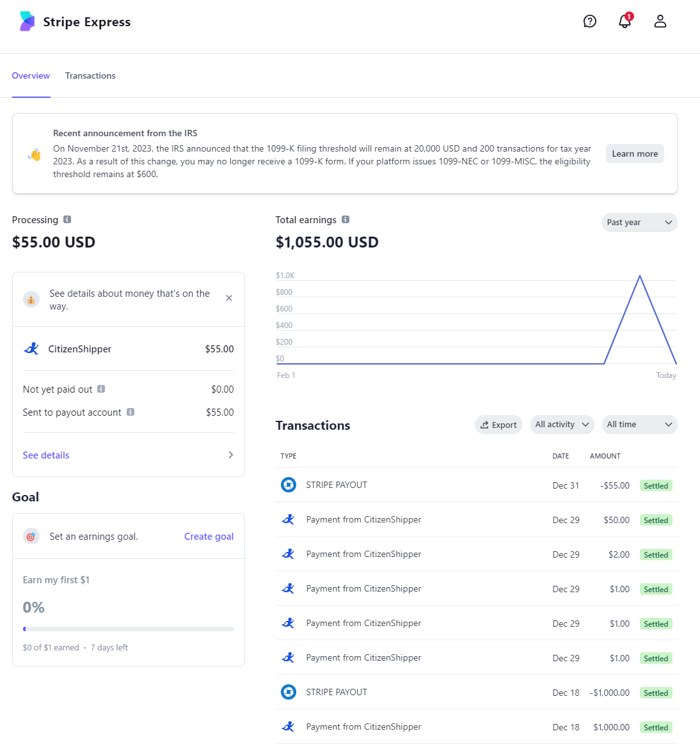Click the Settled badge on the $50.00 row
Screen dimensions: 700x754
point(656,521)
